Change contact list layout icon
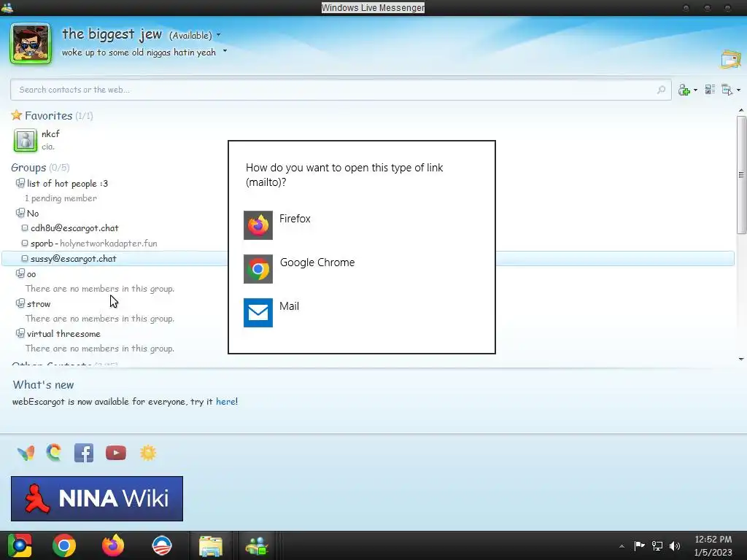 pos(710,89)
